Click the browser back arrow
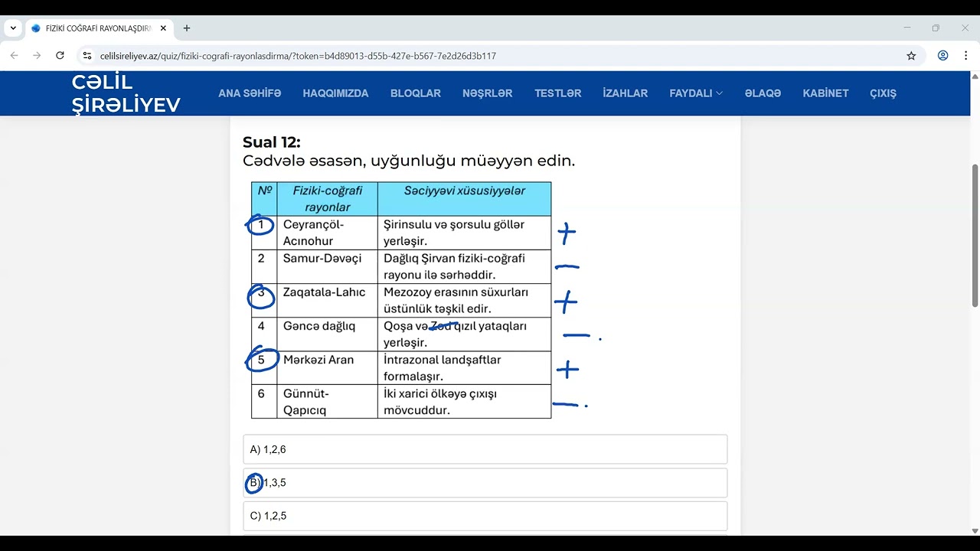Image resolution: width=980 pixels, height=551 pixels. click(14, 56)
